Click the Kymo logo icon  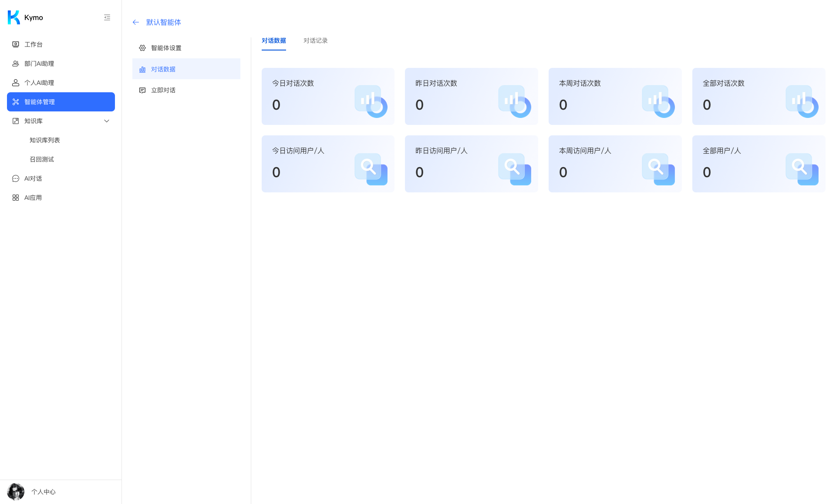click(x=14, y=17)
